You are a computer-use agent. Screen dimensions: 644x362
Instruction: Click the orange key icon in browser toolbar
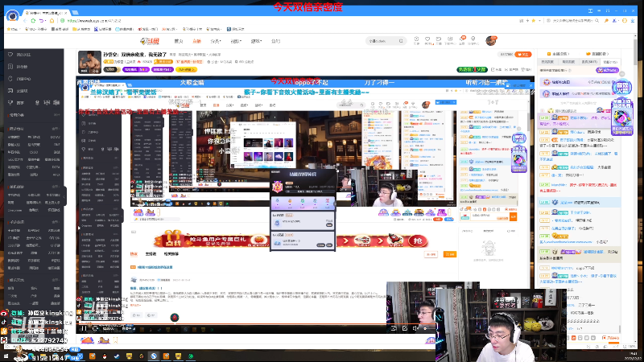coord(606,21)
